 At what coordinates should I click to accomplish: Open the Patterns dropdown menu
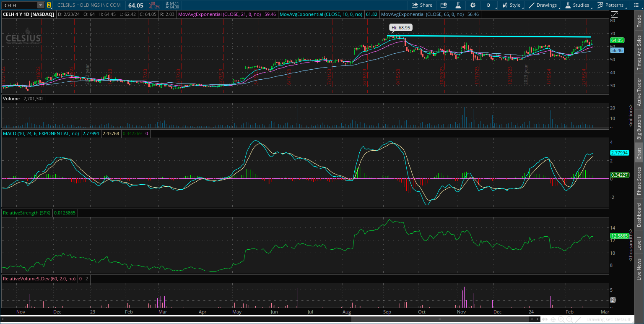coord(610,5)
